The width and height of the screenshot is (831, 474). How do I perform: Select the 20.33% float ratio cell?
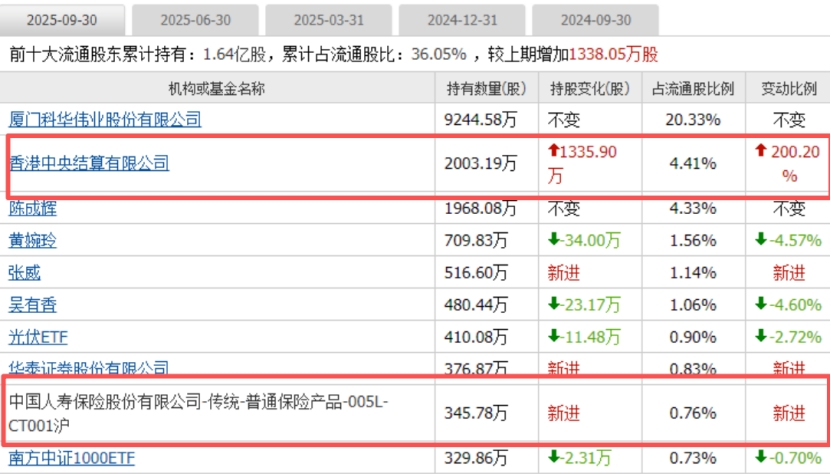(693, 120)
